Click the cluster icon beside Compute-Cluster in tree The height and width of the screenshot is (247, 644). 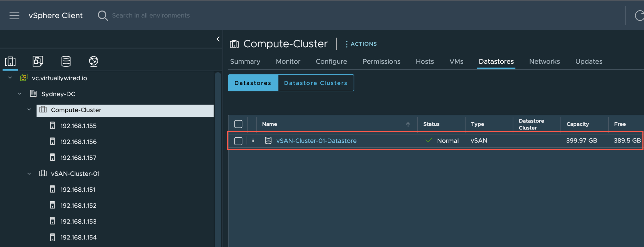(x=43, y=110)
